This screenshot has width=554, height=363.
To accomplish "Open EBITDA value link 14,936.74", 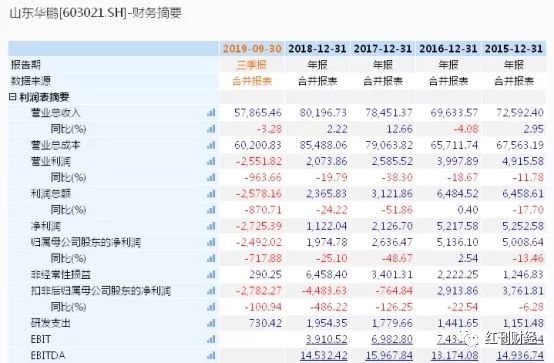I will pos(520,356).
